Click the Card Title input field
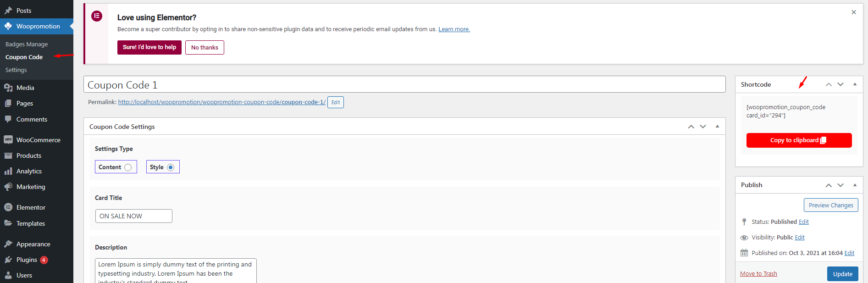The image size is (868, 283). point(134,216)
